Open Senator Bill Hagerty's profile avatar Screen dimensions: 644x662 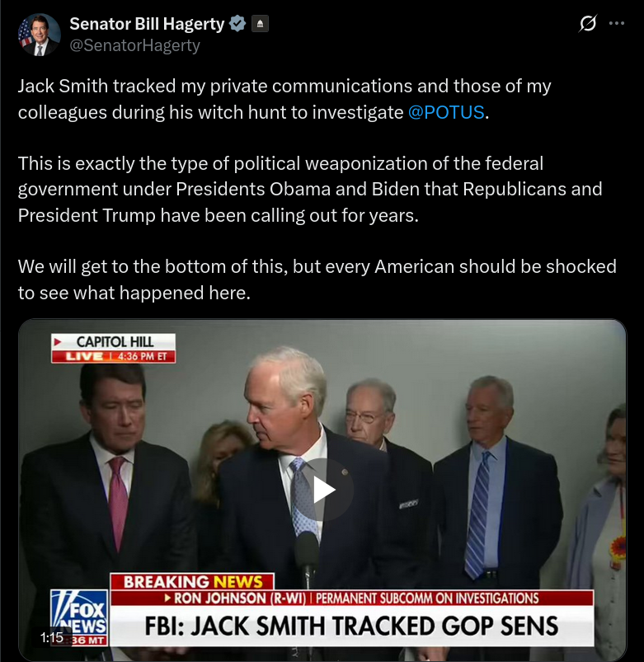[x=39, y=35]
